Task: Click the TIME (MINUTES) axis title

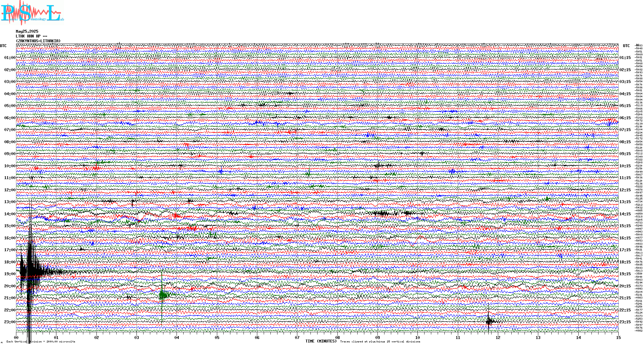Action: tap(321, 341)
